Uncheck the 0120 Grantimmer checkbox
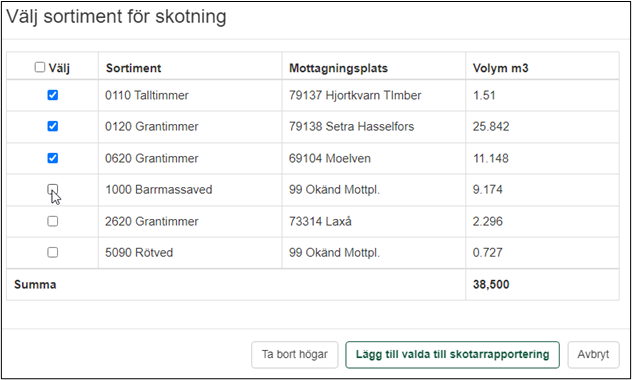Image resolution: width=632 pixels, height=380 pixels. click(53, 127)
